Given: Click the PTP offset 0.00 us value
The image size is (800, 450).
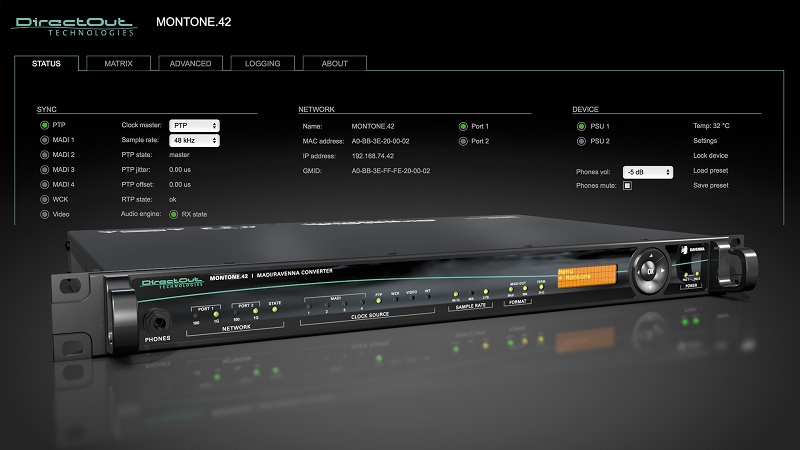Looking at the screenshot, I should pyautogui.click(x=180, y=184).
